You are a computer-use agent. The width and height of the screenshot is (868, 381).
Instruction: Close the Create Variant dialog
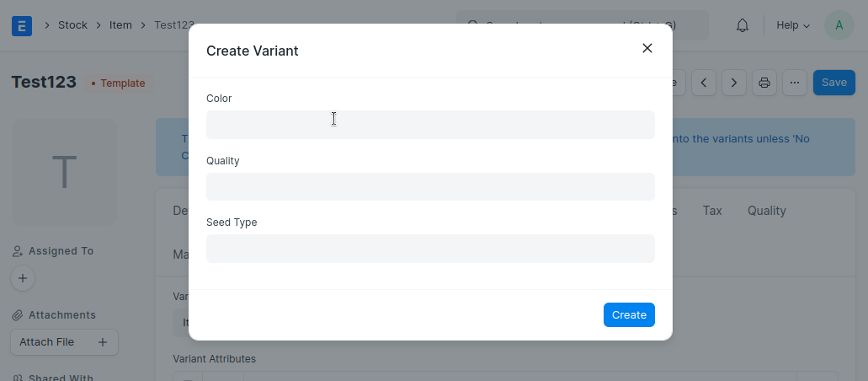click(x=647, y=49)
